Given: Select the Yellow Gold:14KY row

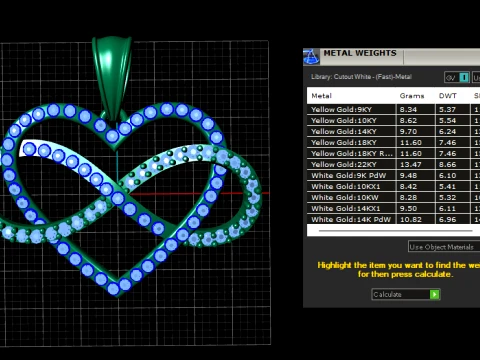Looking at the screenshot, I should point(393,131).
